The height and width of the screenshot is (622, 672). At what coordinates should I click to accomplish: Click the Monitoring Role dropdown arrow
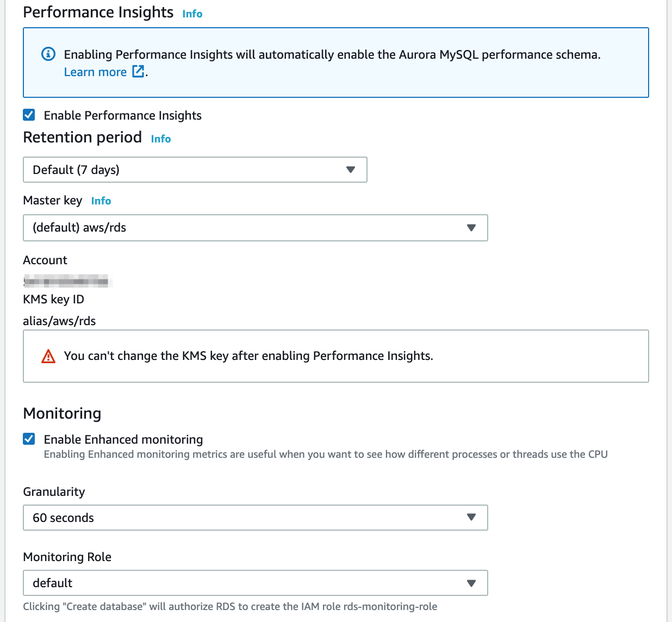click(x=471, y=583)
